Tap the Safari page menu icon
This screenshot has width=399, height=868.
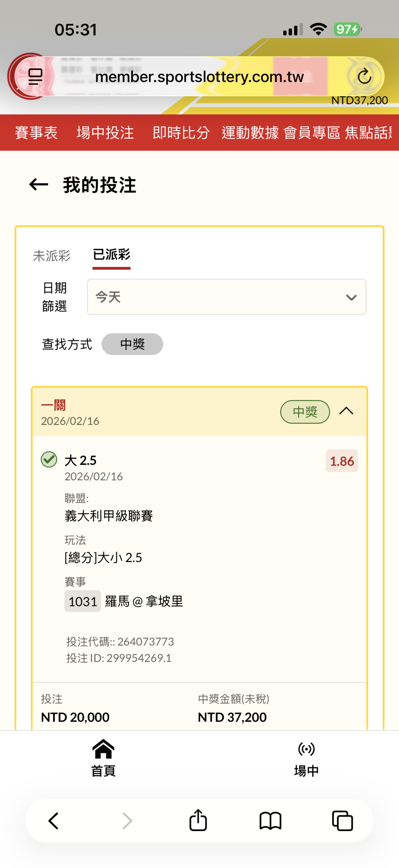tap(35, 77)
